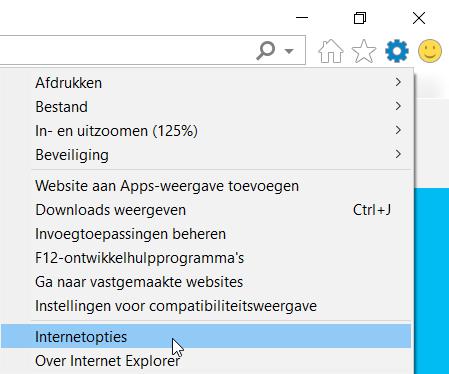Click the restore down window button
The image size is (449, 374).
click(360, 18)
